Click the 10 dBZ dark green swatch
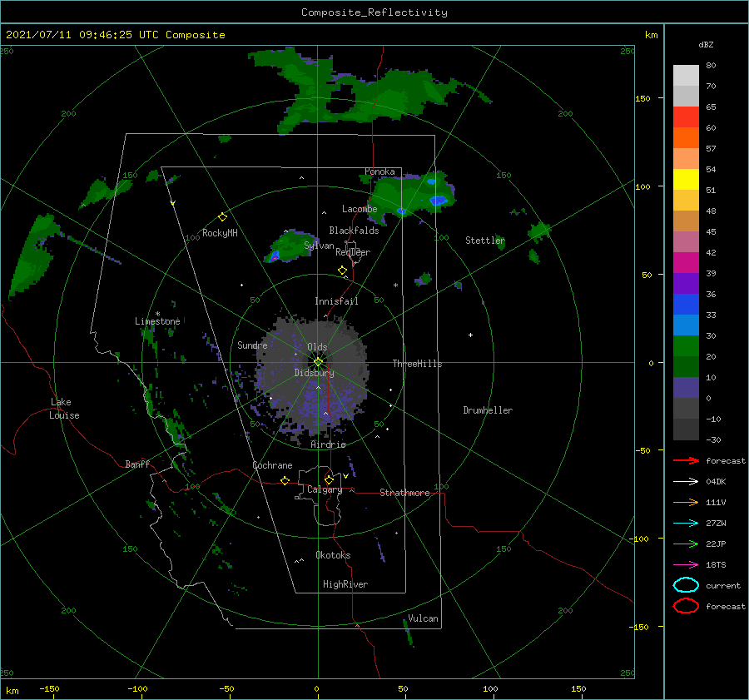The width and height of the screenshot is (749, 700). click(686, 367)
